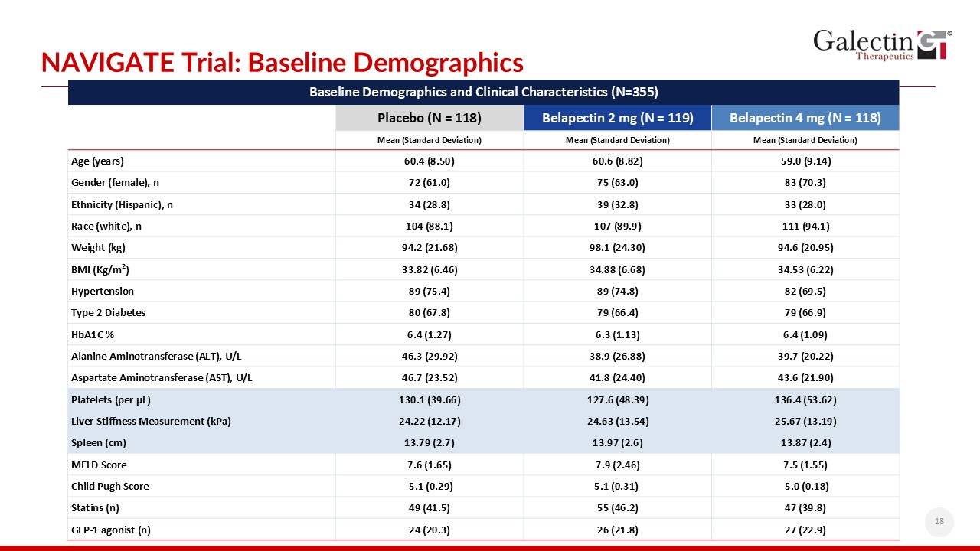
Task: Click the highlighted Platelets row label
Action: tap(106, 400)
